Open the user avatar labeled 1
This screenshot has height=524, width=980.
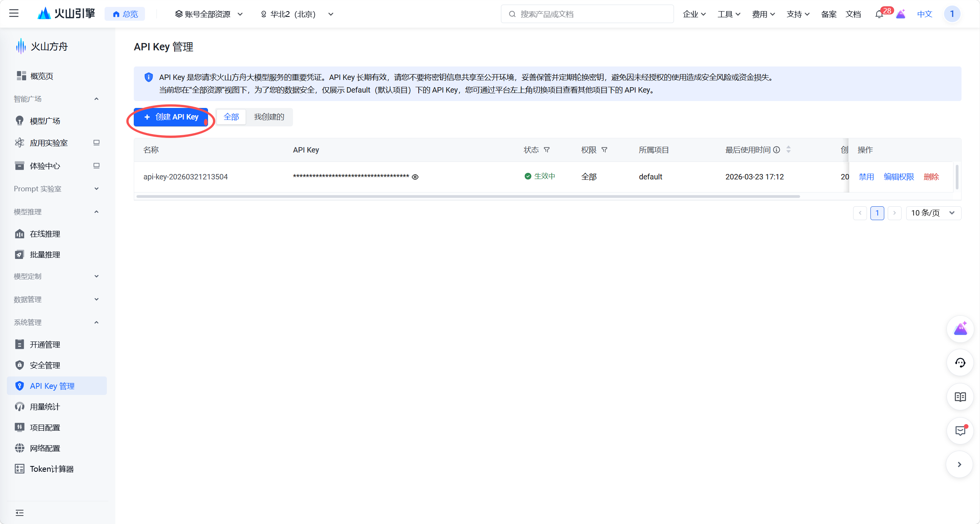point(952,14)
